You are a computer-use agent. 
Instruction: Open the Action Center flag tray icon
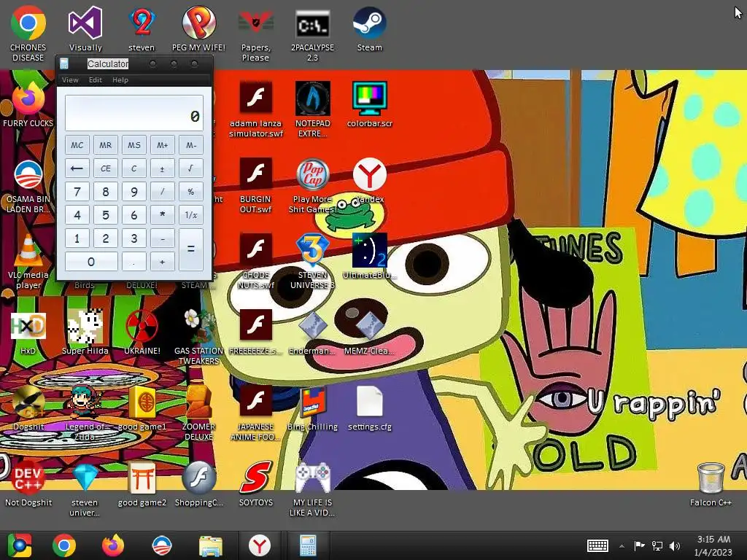click(x=639, y=546)
